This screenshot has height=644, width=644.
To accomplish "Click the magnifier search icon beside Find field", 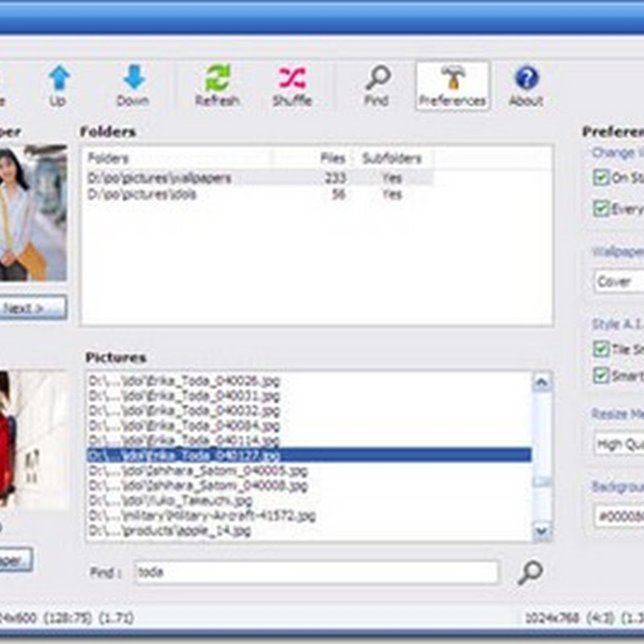I will (x=530, y=572).
